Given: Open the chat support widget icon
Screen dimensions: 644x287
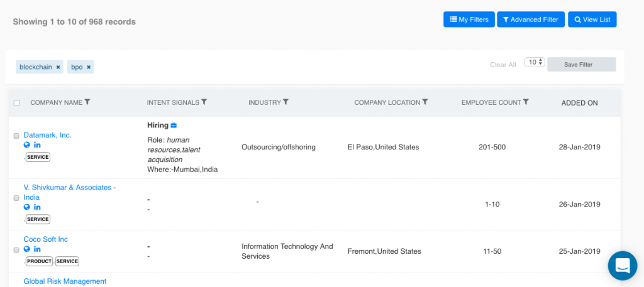Looking at the screenshot, I should (622, 266).
